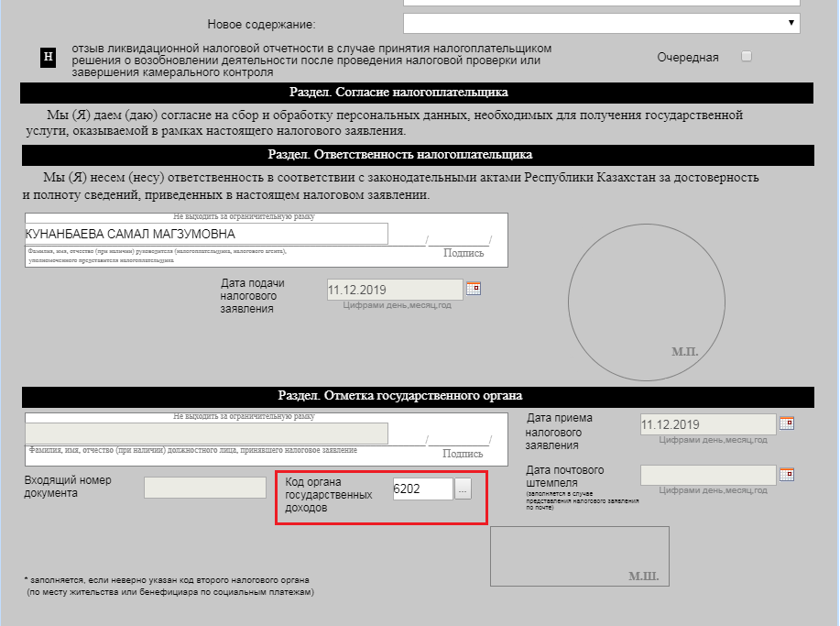The width and height of the screenshot is (840, 626).
Task: Click the empty official's name field
Action: (x=206, y=434)
